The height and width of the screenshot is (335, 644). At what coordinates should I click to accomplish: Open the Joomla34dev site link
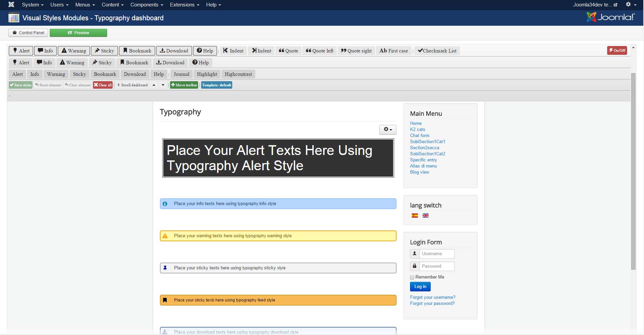[595, 5]
